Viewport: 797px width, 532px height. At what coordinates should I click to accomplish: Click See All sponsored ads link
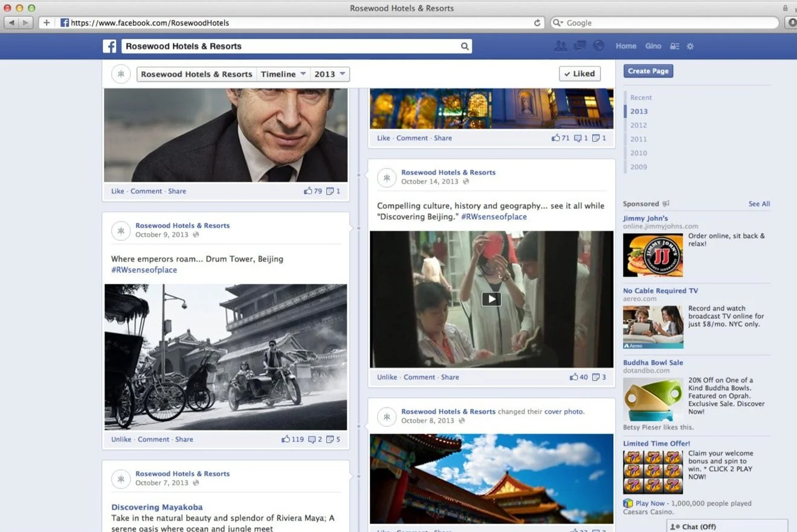click(x=759, y=204)
